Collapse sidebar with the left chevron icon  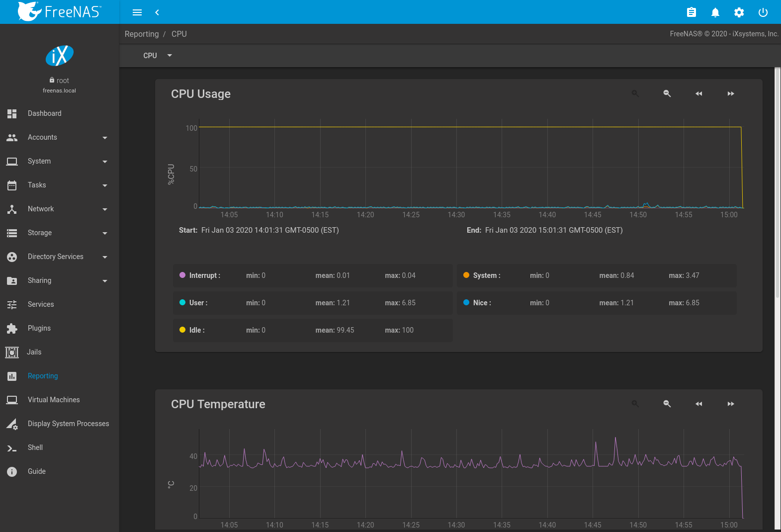point(157,12)
